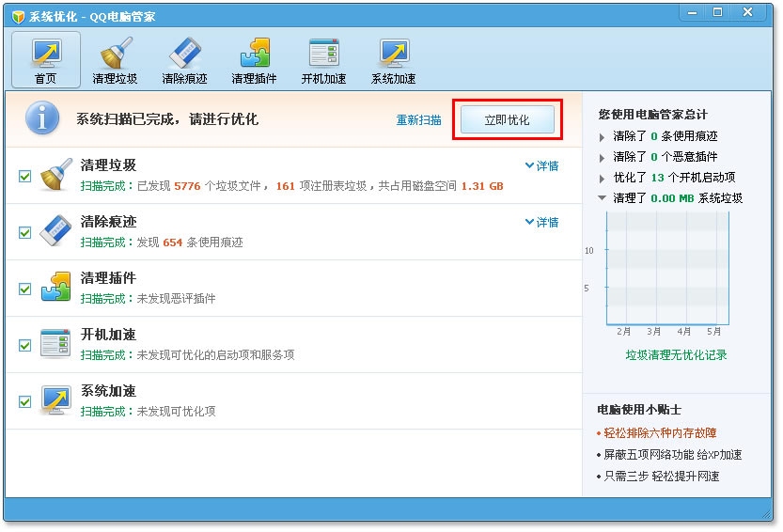Click the window resize grip corner
783x532 pixels.
coord(766,514)
